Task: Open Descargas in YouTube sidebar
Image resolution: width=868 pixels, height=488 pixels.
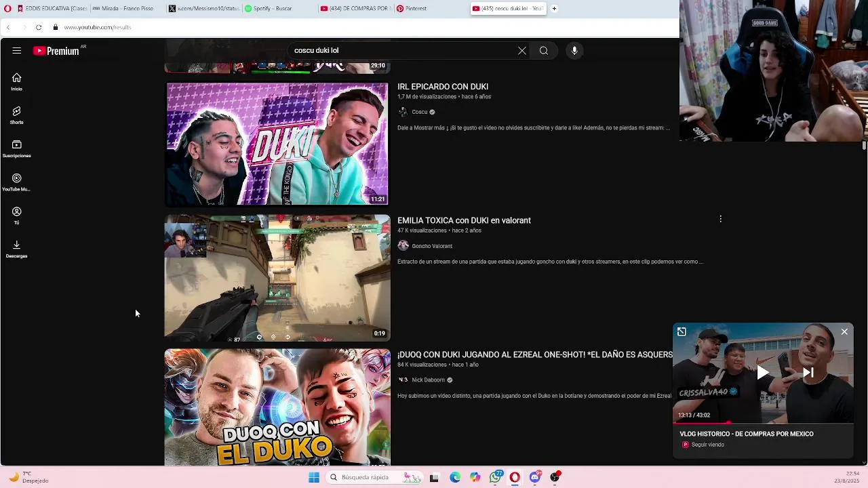Action: (x=17, y=249)
